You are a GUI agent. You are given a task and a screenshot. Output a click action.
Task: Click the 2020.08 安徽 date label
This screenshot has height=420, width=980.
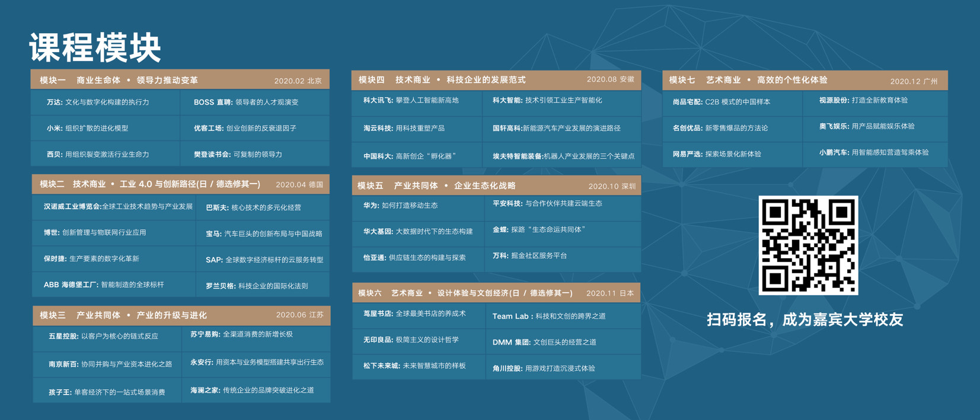(x=610, y=79)
